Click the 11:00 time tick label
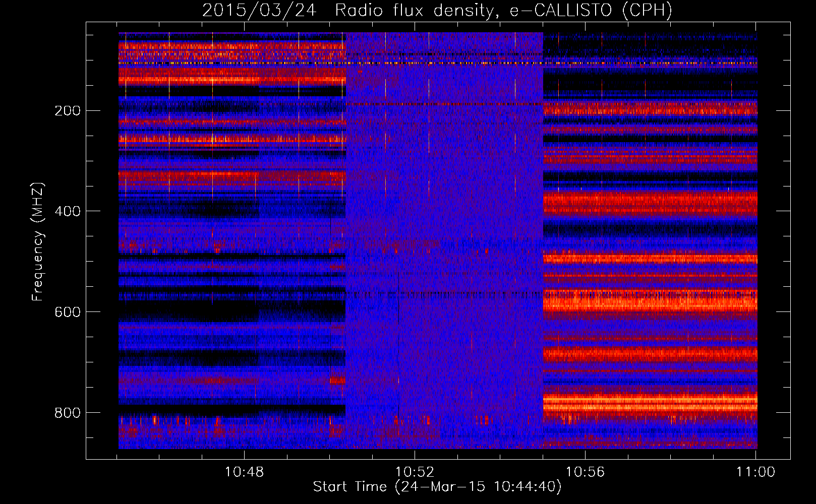This screenshot has height=504, width=816. point(755,472)
